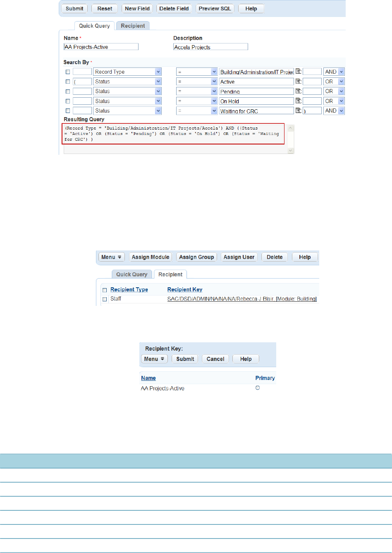Click Submit in Recipient Key panel

coord(185,359)
